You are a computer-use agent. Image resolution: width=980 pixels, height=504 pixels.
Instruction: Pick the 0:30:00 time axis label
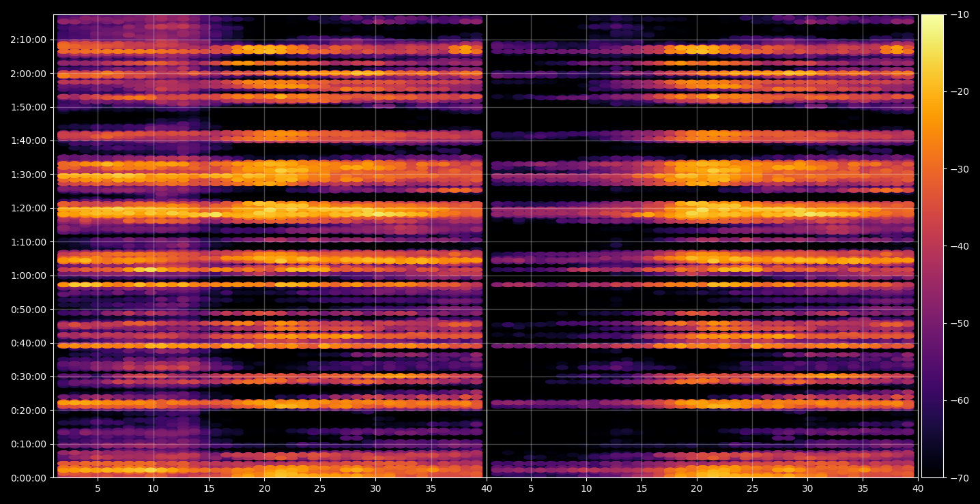point(28,376)
